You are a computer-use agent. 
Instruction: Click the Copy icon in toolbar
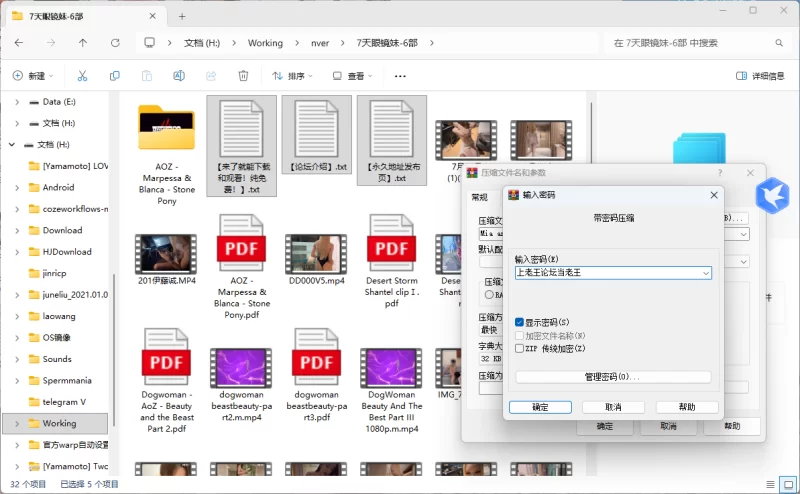(x=115, y=76)
